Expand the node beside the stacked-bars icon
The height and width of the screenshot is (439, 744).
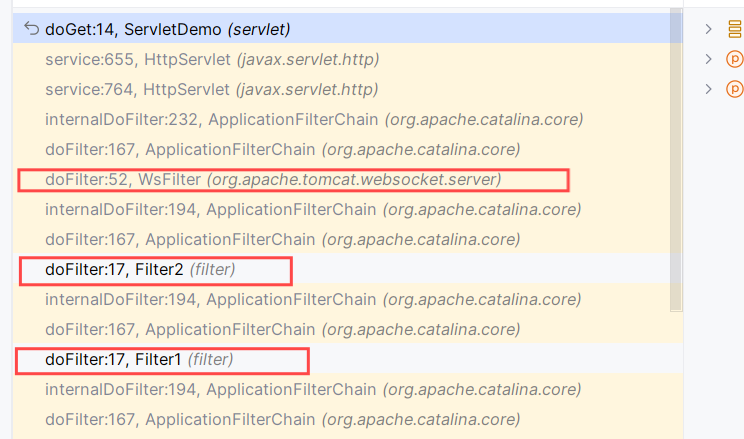pyautogui.click(x=709, y=29)
